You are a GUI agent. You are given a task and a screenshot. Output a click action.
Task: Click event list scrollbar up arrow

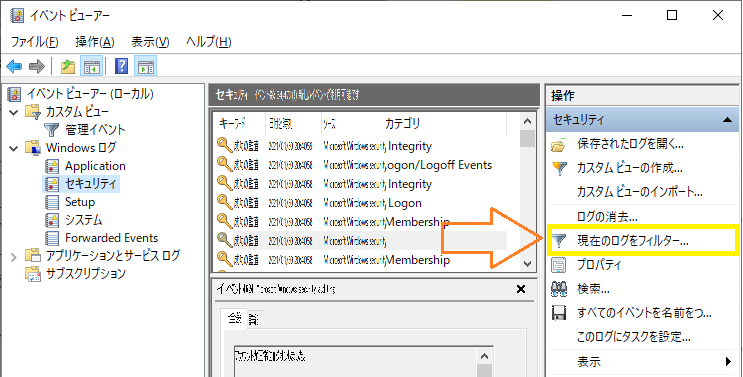pos(527,122)
